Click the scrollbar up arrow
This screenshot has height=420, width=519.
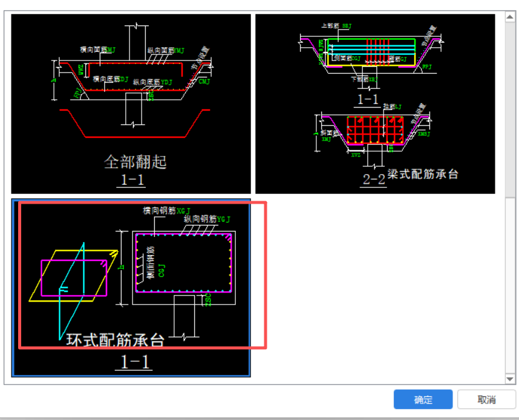pos(510,17)
